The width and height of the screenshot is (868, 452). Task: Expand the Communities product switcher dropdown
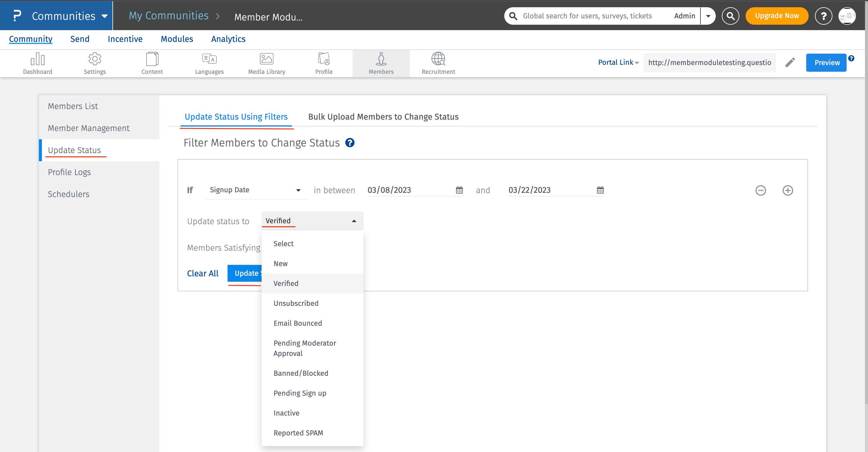click(x=105, y=16)
